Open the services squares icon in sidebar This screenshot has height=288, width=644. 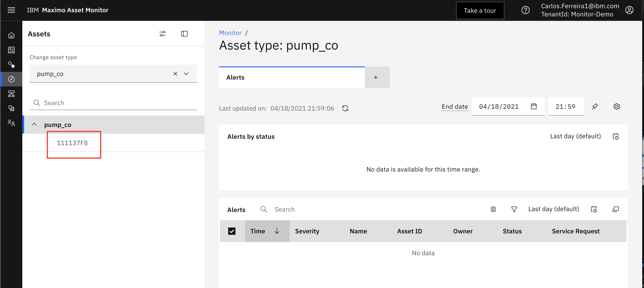point(11,108)
